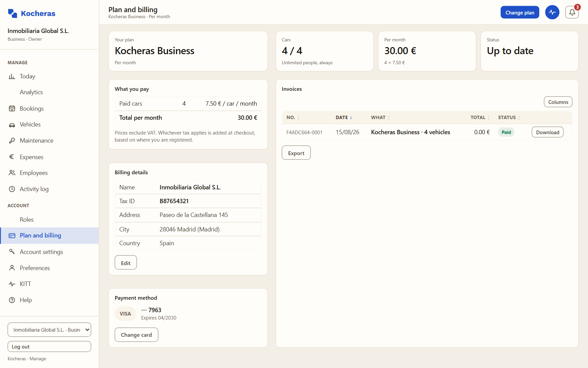
Task: Click the Expires 04/2030 text
Action: coord(159,318)
